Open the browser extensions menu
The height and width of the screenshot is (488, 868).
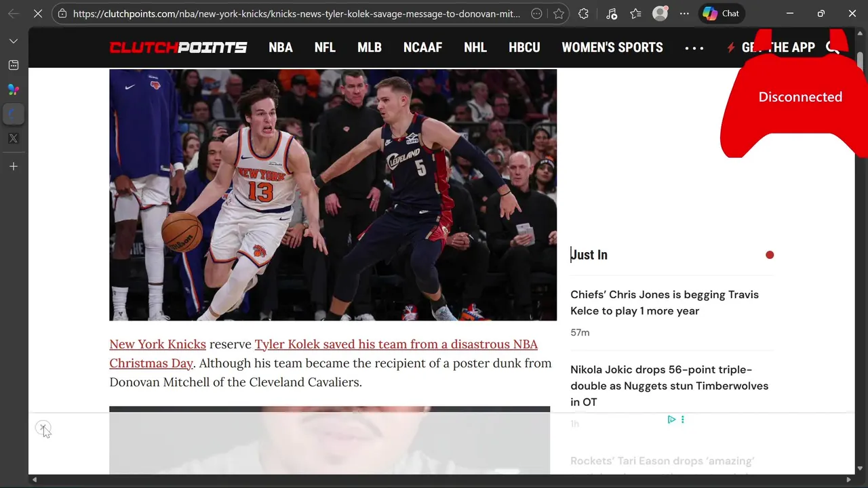pyautogui.click(x=584, y=14)
